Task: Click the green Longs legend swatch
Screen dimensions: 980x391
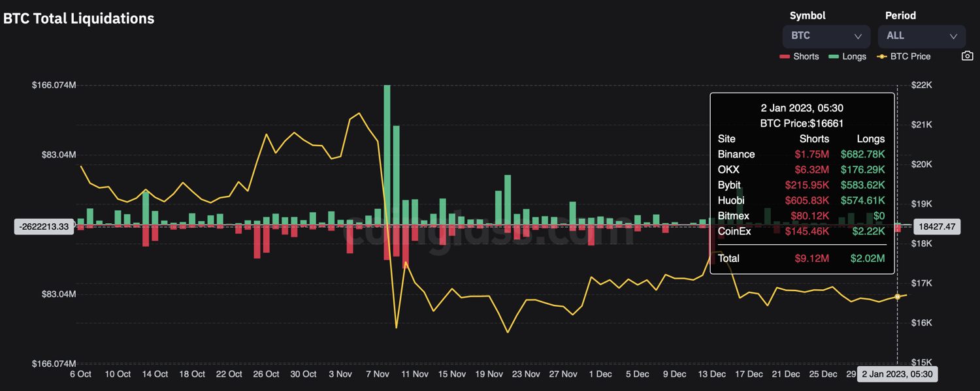Action: tap(834, 57)
